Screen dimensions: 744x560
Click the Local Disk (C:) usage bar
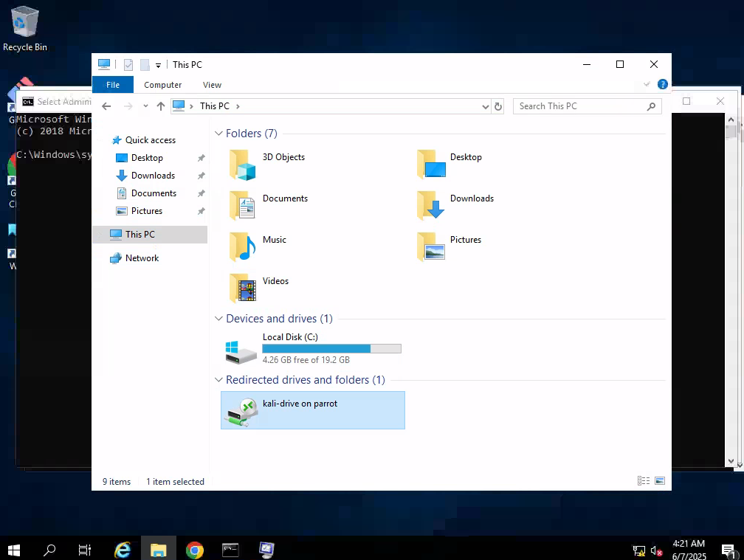331,348
